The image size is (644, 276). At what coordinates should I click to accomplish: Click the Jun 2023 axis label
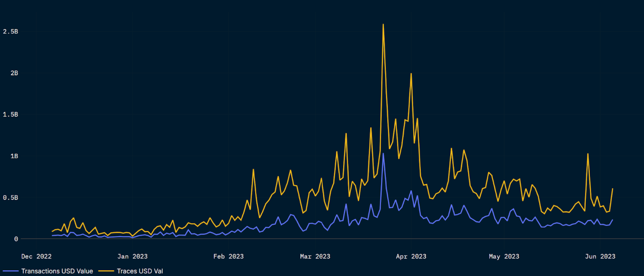tap(600, 257)
